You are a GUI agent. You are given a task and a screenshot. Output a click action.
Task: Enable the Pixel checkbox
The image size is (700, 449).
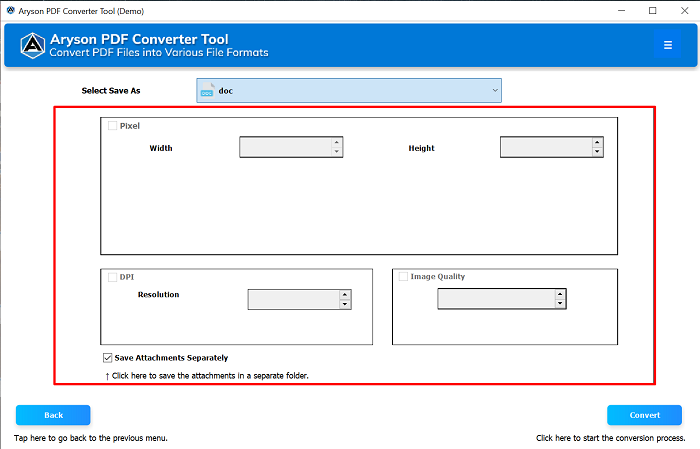coord(112,126)
